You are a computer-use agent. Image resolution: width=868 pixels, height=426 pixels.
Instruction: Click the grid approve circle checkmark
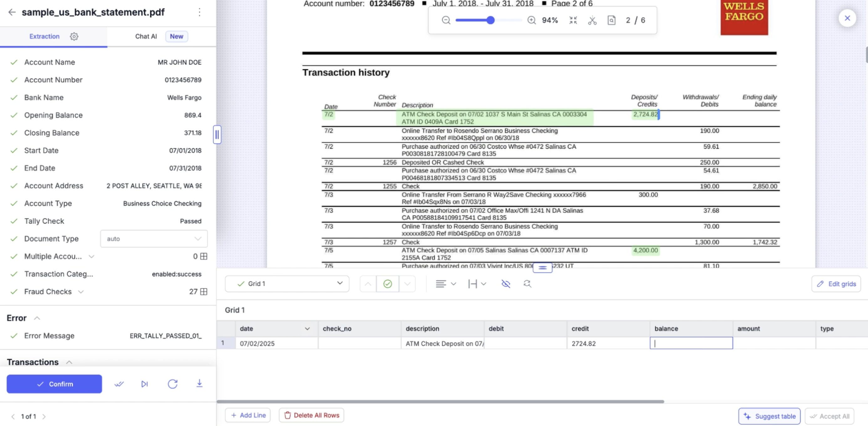(388, 284)
